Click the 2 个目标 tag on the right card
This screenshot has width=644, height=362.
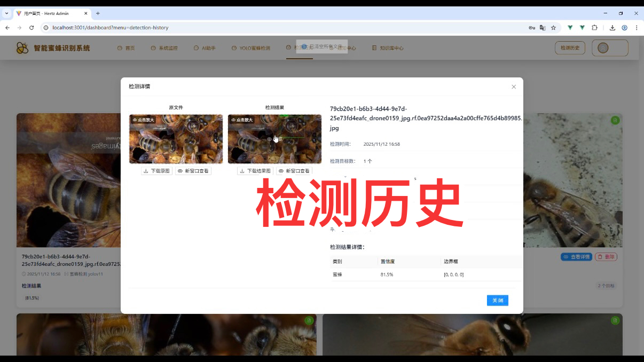tap(606, 286)
